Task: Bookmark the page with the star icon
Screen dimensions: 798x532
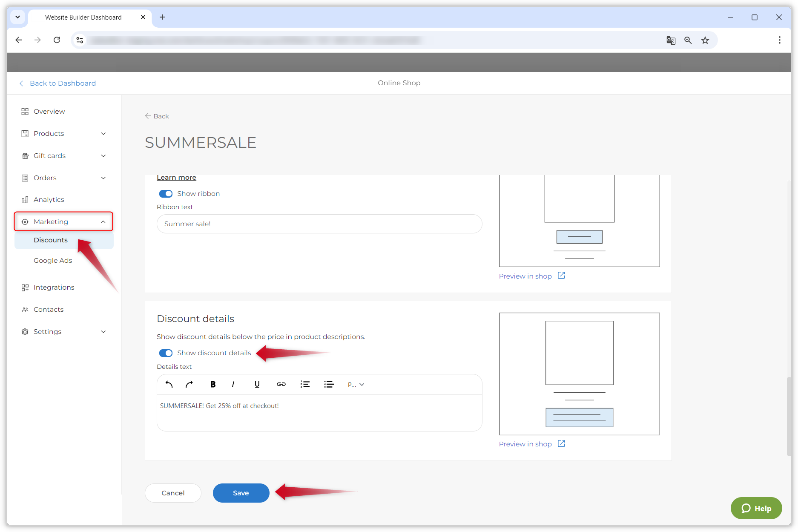Action: click(x=705, y=40)
